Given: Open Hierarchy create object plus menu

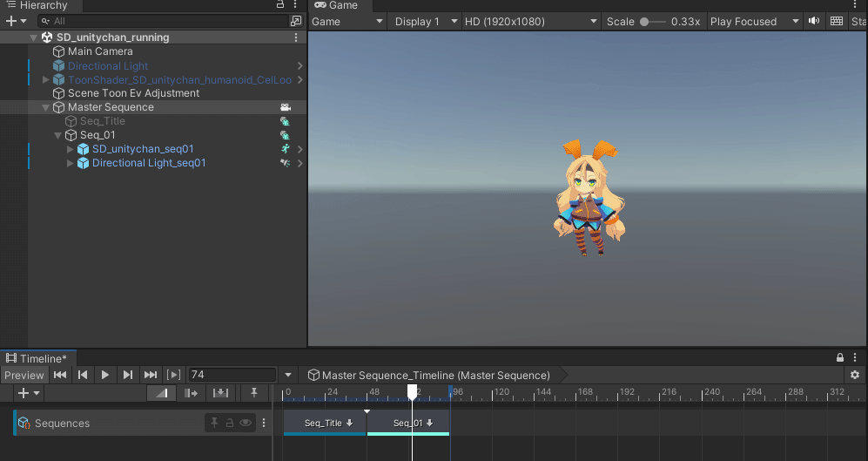Looking at the screenshot, I should (x=16, y=21).
